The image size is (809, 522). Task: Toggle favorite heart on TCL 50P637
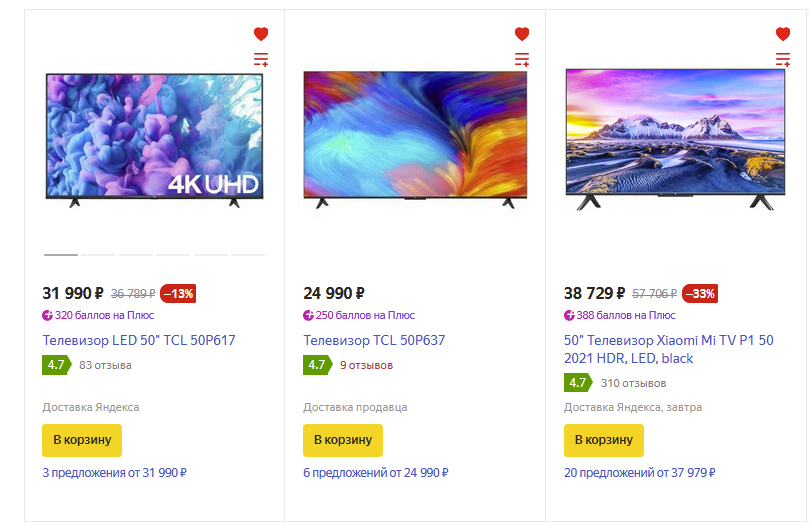coord(522,34)
